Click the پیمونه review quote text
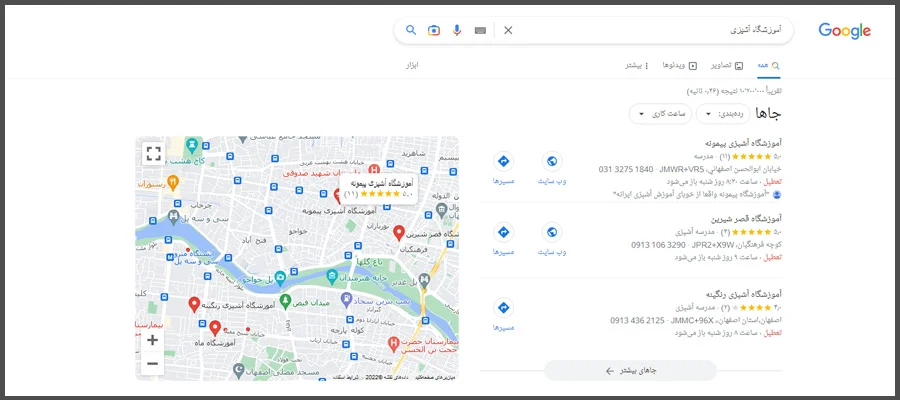Viewport: 900px width, 400px height. (x=692, y=195)
